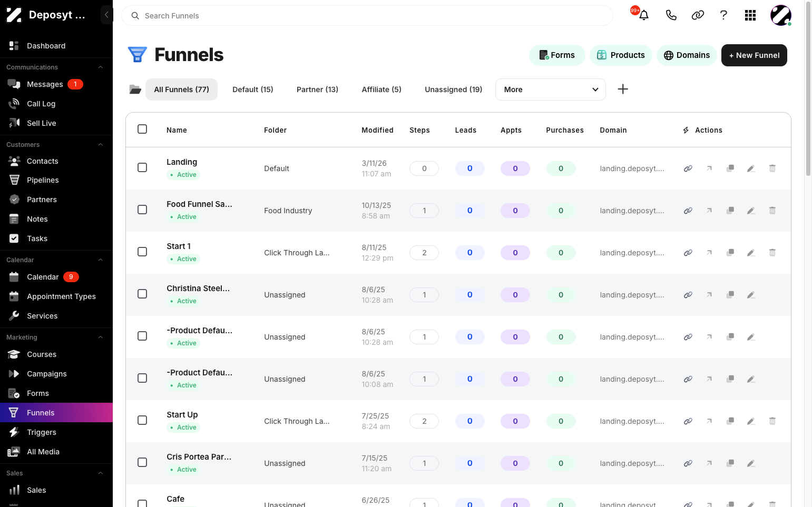
Task: Toggle select-all funnels checkbox
Action: pos(142,129)
